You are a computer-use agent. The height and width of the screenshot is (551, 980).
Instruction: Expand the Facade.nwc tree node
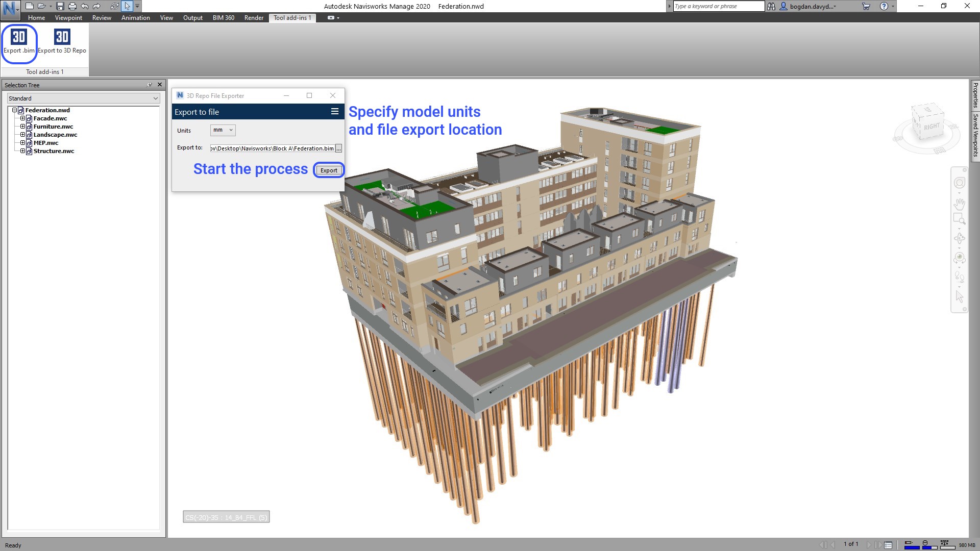(22, 118)
